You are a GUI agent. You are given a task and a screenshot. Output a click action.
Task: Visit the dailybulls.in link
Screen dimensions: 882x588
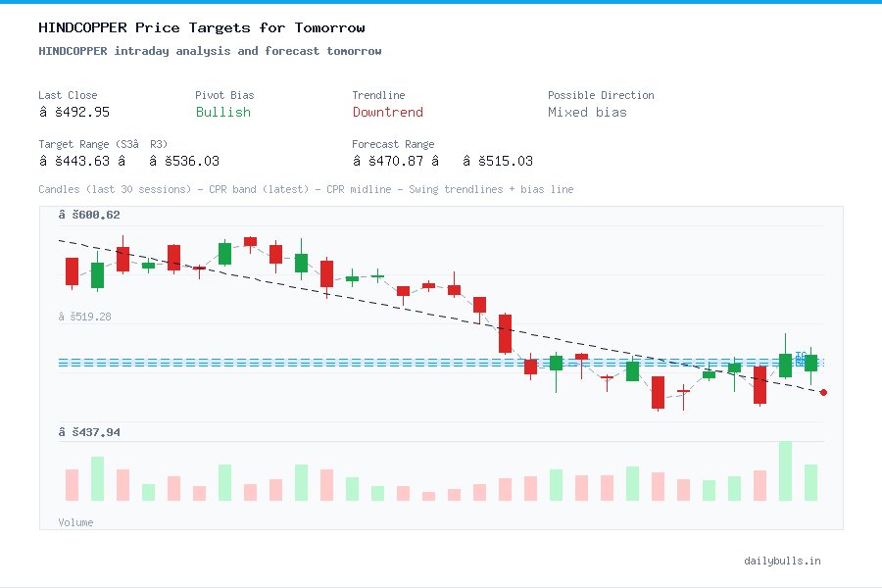(783, 561)
